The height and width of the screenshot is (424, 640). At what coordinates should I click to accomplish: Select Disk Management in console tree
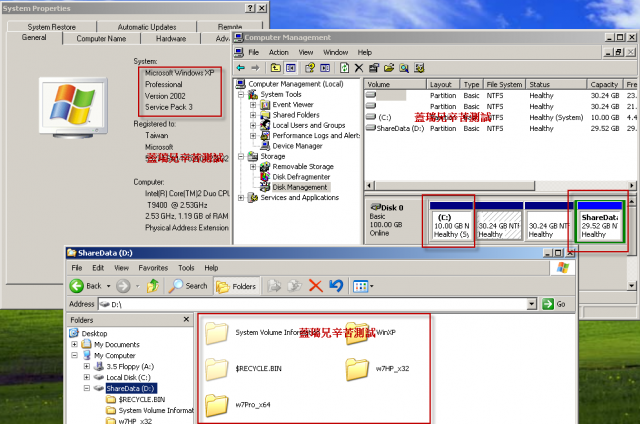[x=300, y=187]
